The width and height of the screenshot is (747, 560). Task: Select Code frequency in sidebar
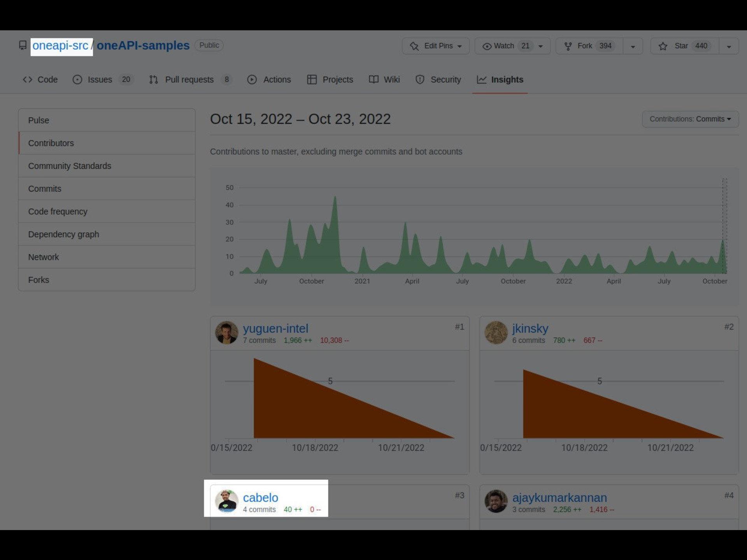tap(58, 212)
